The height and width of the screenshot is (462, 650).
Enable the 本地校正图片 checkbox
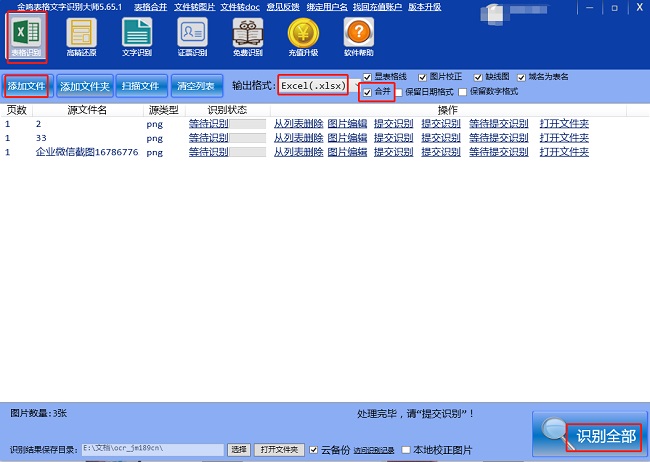point(406,450)
